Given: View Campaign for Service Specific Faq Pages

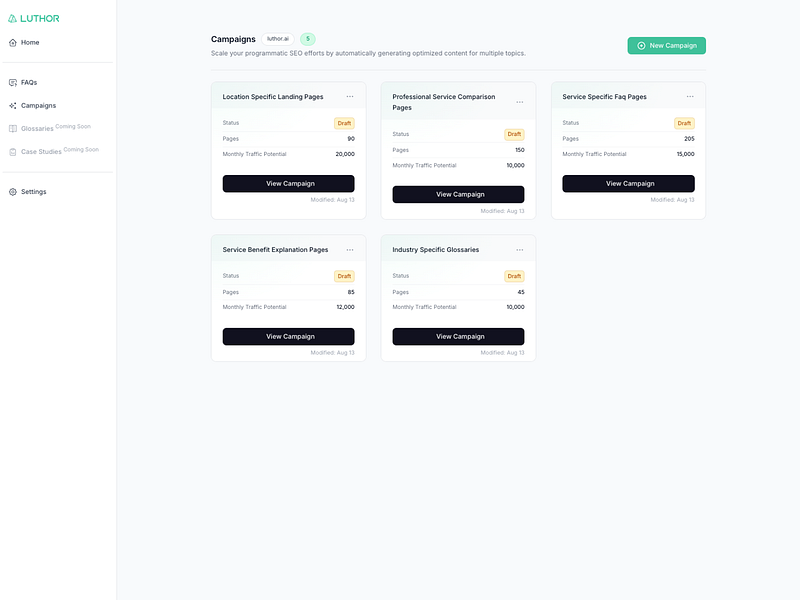Looking at the screenshot, I should (628, 184).
